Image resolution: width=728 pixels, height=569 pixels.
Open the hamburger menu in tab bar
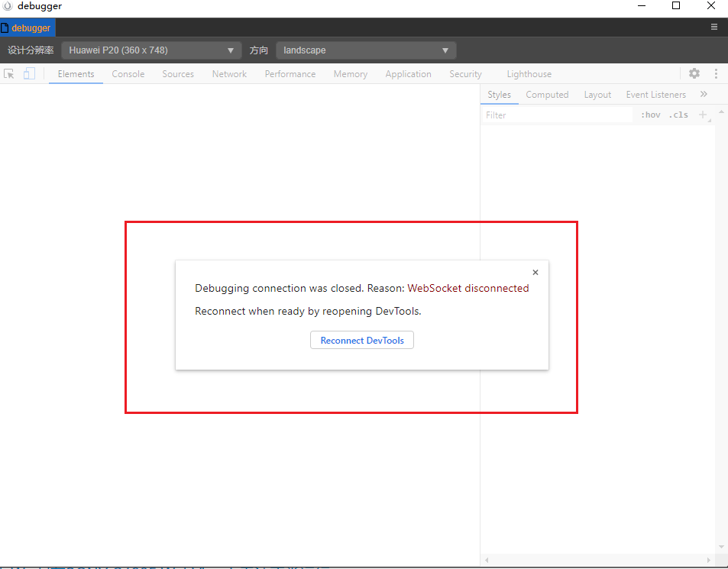tap(714, 27)
